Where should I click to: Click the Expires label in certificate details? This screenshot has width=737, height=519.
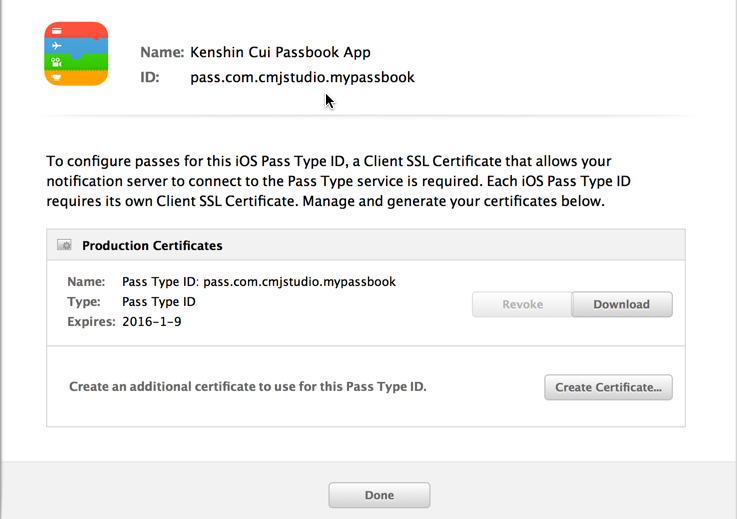[91, 322]
